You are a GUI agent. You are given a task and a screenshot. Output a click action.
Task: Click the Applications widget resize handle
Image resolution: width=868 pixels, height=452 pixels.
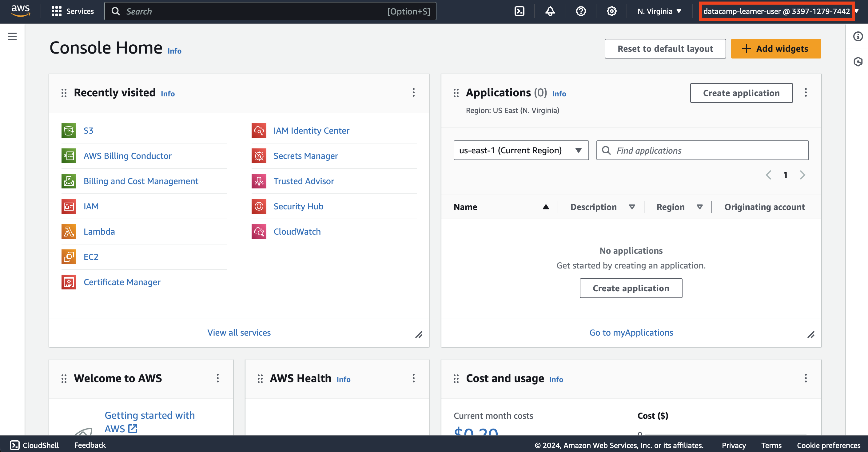[x=811, y=335]
